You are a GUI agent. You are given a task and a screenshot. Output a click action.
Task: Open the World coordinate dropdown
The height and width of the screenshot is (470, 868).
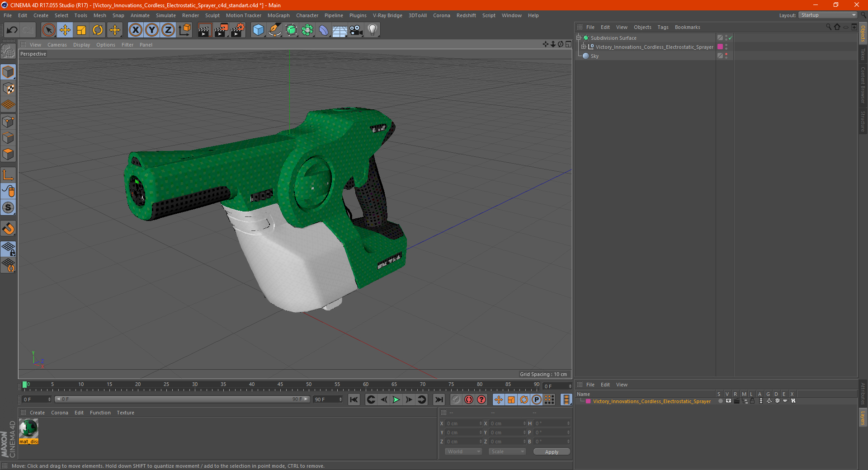463,451
